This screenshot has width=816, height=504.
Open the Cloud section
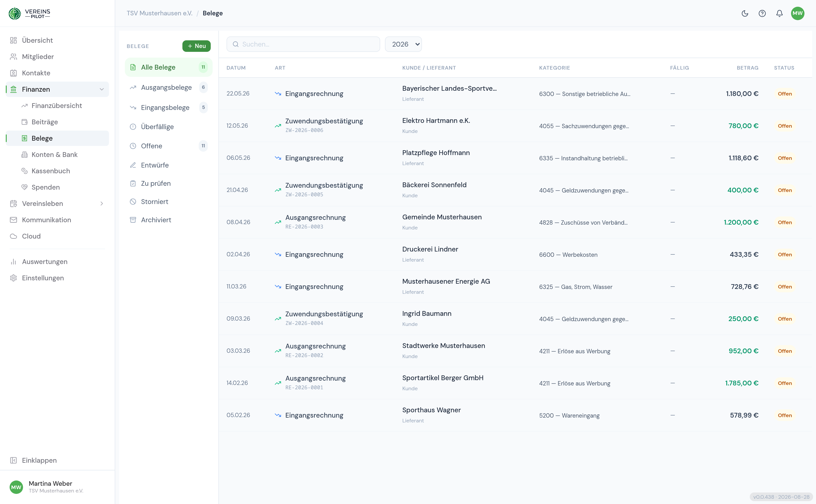tap(57, 236)
